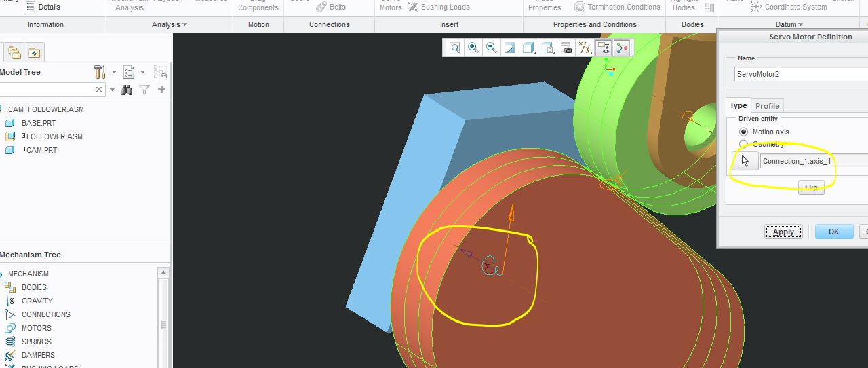Click the plus icon in Model Tree search
868x368 pixels.
[x=161, y=90]
